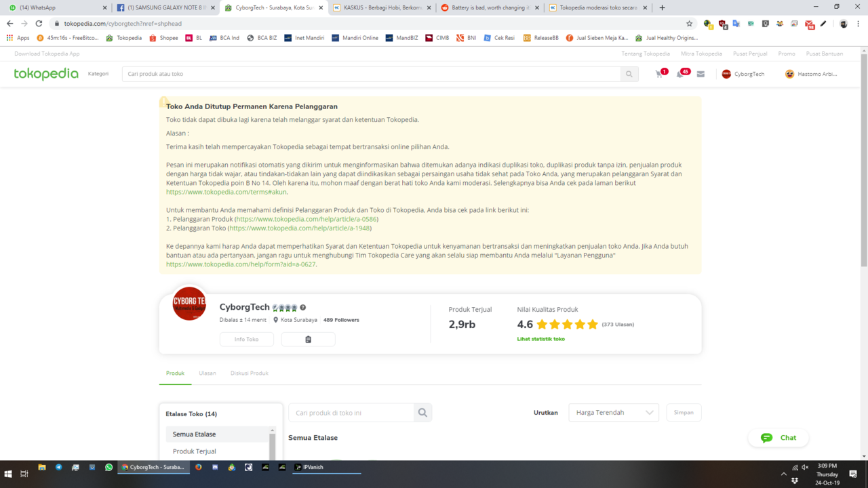Image resolution: width=868 pixels, height=488 pixels.
Task: Click the shop search magnifier button
Action: [x=422, y=413]
